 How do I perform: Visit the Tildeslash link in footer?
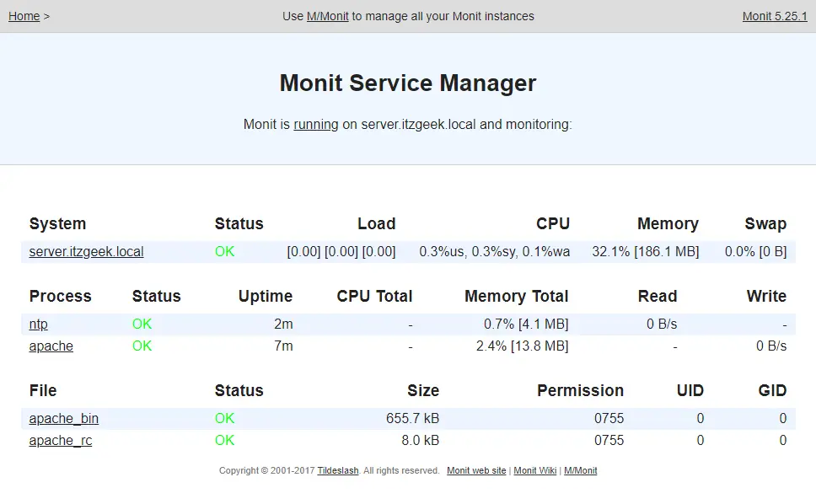[338, 471]
